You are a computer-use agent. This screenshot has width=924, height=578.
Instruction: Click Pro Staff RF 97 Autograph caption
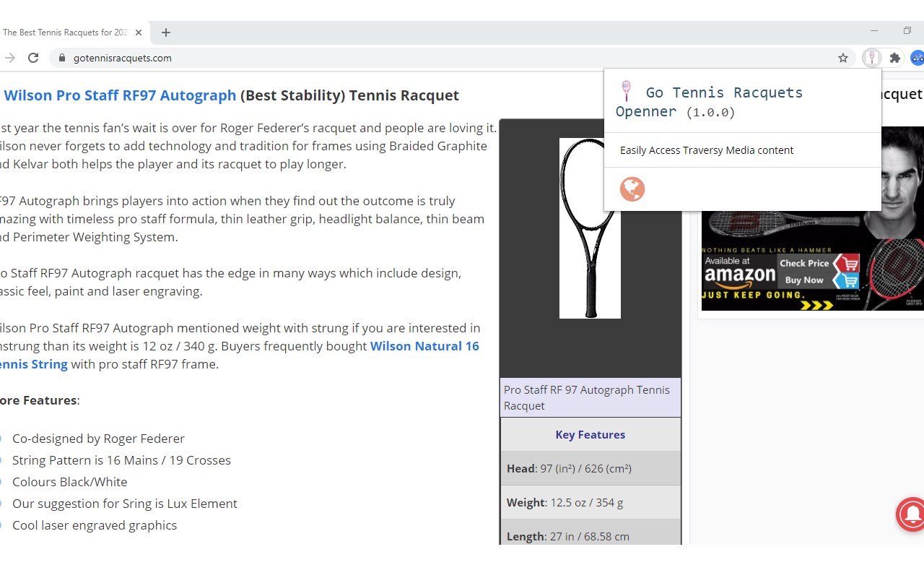pyautogui.click(x=590, y=397)
